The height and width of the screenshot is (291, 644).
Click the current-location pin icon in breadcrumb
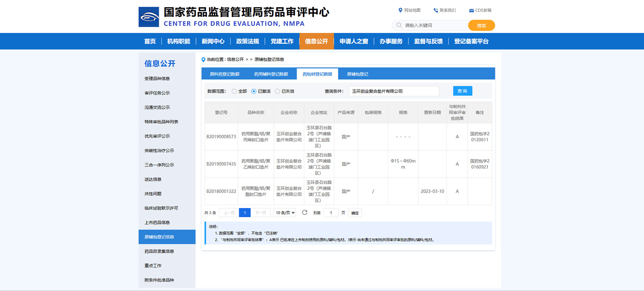203,60
